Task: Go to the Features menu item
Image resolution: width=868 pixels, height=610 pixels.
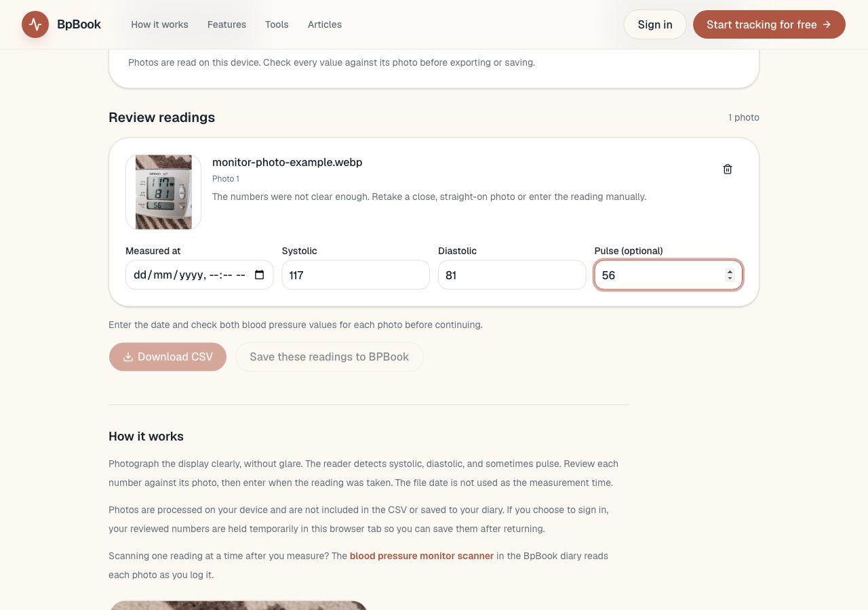Action: [226, 24]
